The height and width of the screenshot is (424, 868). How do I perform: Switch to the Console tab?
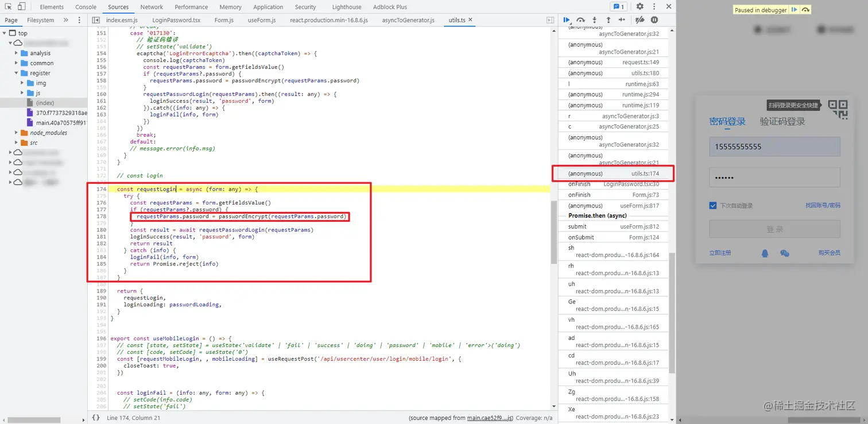tap(86, 7)
